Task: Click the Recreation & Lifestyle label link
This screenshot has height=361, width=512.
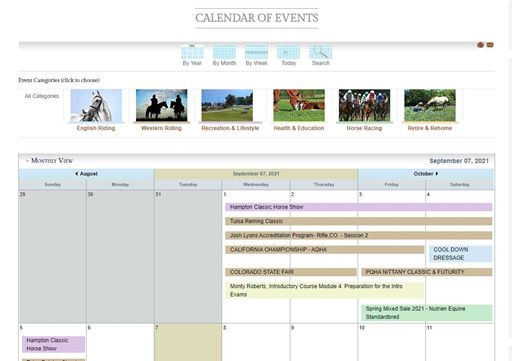Action: 230,128
